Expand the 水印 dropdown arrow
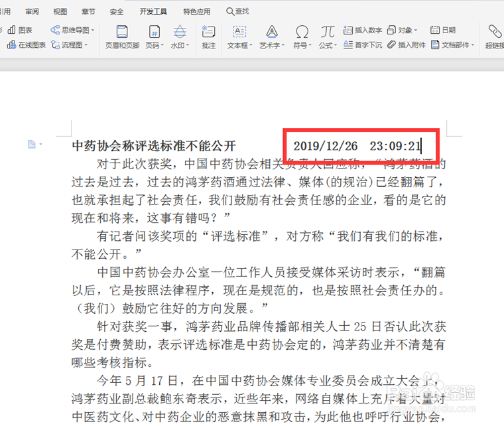Screen dimensions: 504x426 (x=188, y=45)
